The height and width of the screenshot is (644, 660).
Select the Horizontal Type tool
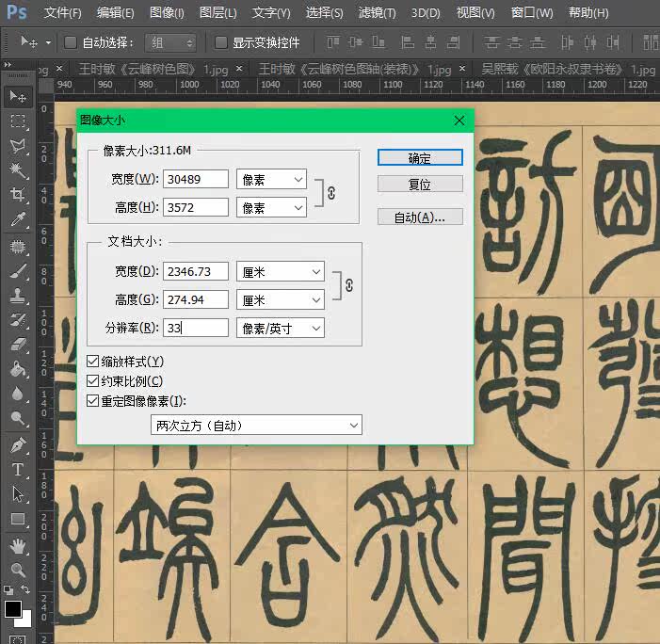pyautogui.click(x=18, y=469)
